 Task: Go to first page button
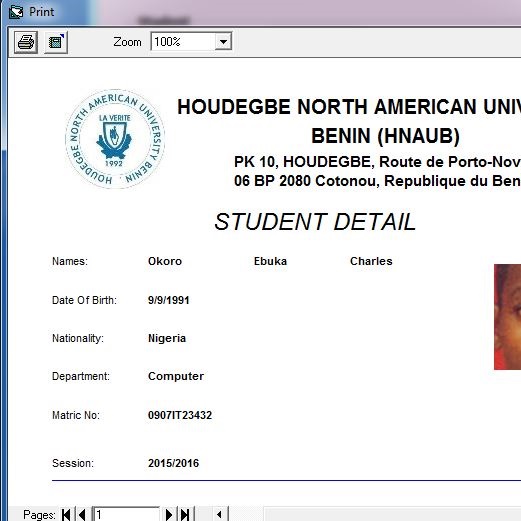[x=67, y=514]
